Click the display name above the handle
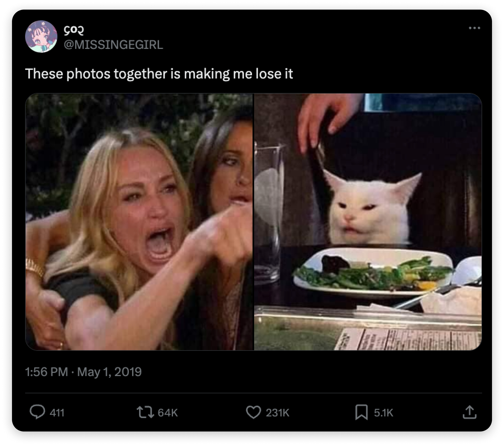504x446 pixels. [x=74, y=30]
